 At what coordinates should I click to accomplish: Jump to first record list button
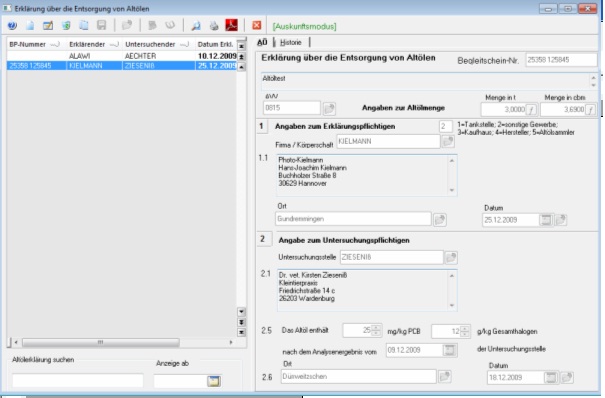[x=242, y=46]
